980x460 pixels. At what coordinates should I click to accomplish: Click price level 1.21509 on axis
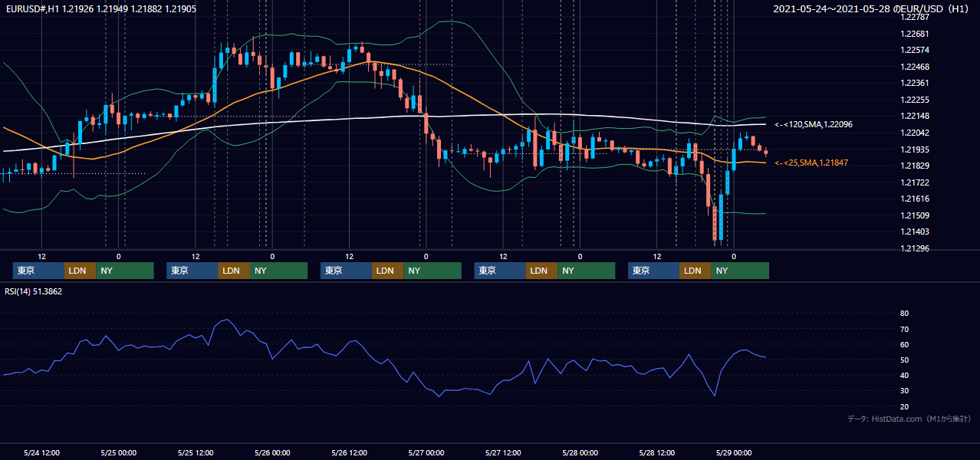tap(916, 215)
